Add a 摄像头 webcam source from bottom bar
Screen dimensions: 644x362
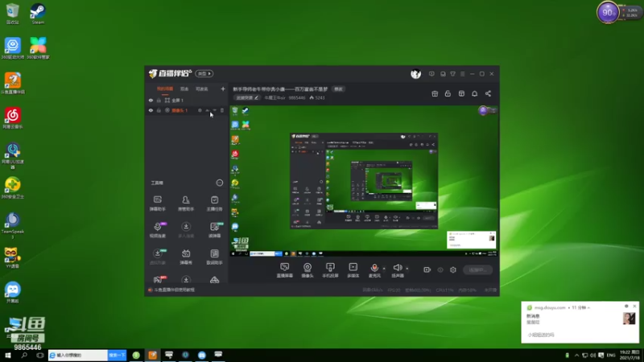pyautogui.click(x=308, y=270)
